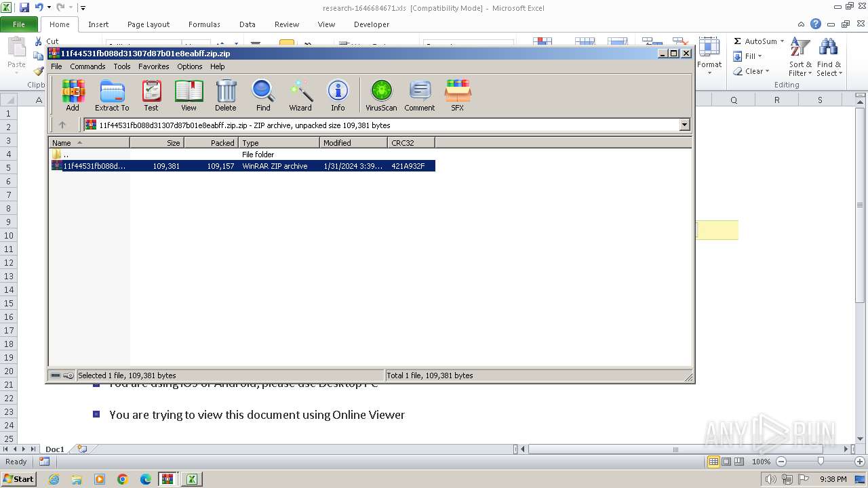Image resolution: width=868 pixels, height=488 pixels.
Task: Click the zoom in plus button
Action: [860, 462]
